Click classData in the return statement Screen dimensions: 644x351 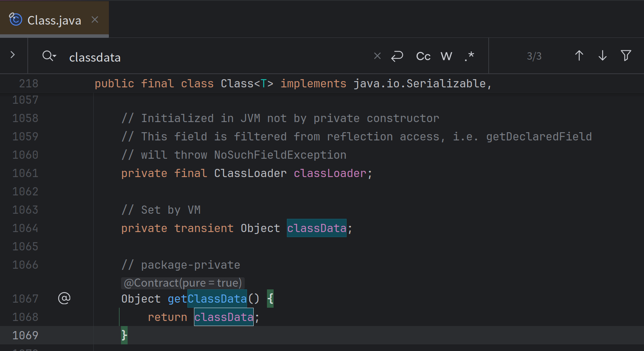pyautogui.click(x=224, y=317)
